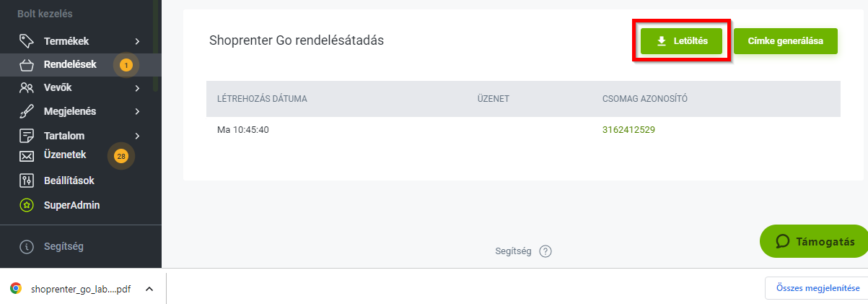Click the Üzenetek envelope icon
This screenshot has width=868, height=304.
pos(27,155)
